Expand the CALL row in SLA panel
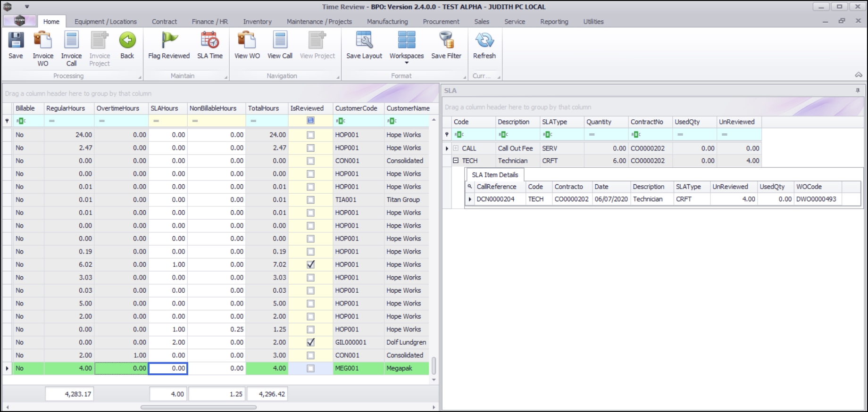Screen dimensions: 868x412 coord(456,148)
